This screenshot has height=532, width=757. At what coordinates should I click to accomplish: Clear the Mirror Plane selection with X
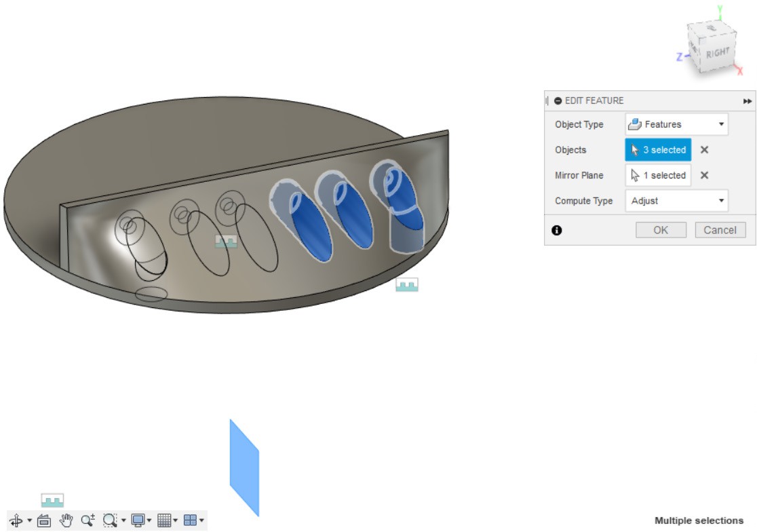click(x=704, y=175)
